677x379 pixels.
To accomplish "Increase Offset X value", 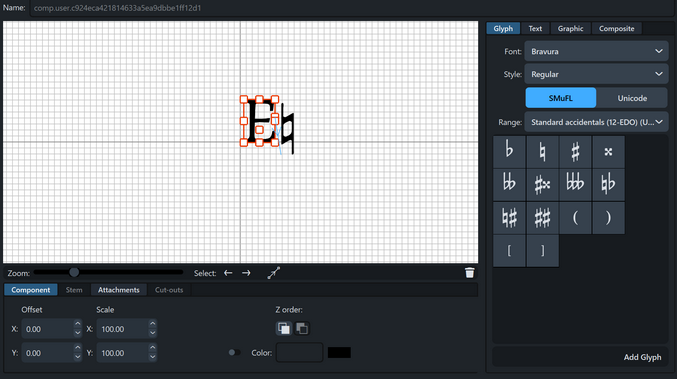I will tap(77, 324).
